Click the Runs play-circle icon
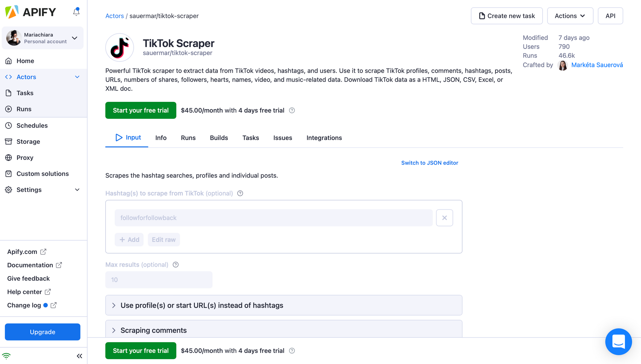This screenshot has width=641, height=364. point(9,109)
